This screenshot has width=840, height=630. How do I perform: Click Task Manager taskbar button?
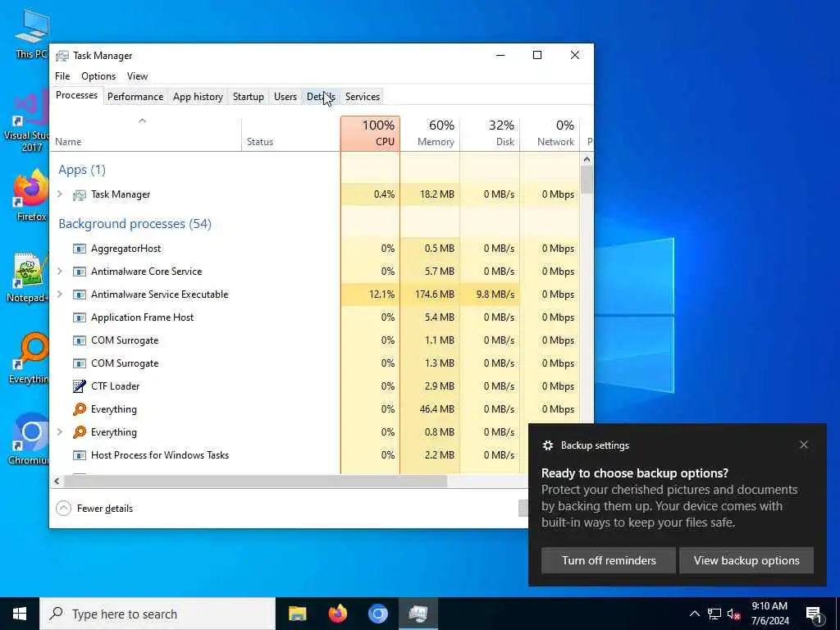[x=418, y=614]
